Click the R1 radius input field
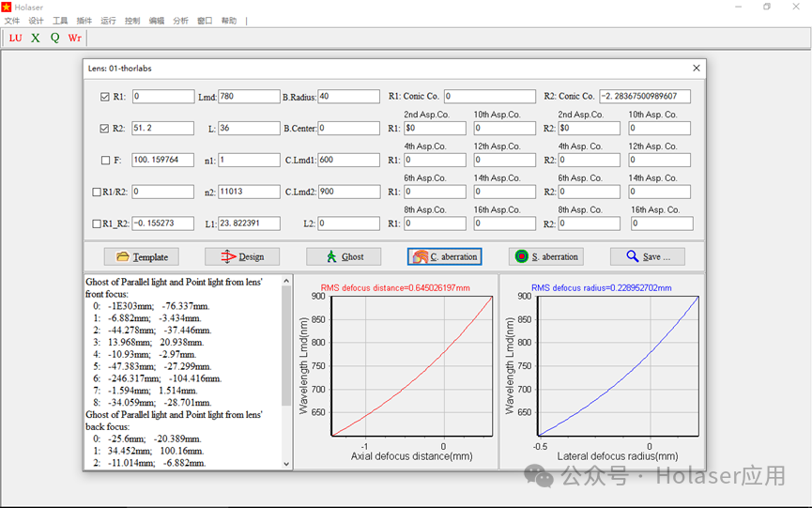 pyautogui.click(x=163, y=97)
